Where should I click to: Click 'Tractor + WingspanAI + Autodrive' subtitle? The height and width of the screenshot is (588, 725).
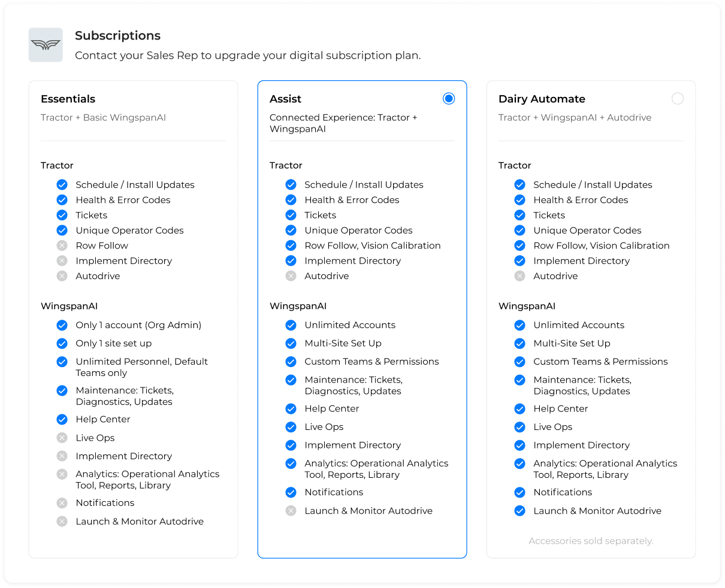pyautogui.click(x=575, y=117)
